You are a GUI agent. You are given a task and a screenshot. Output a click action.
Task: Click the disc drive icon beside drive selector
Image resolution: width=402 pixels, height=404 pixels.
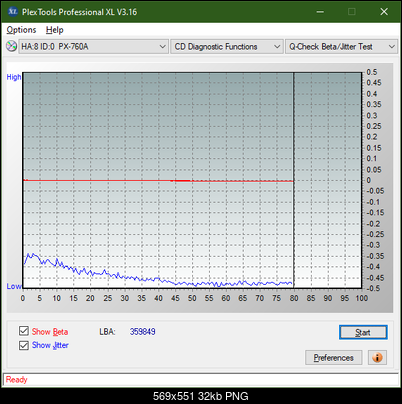(12, 46)
